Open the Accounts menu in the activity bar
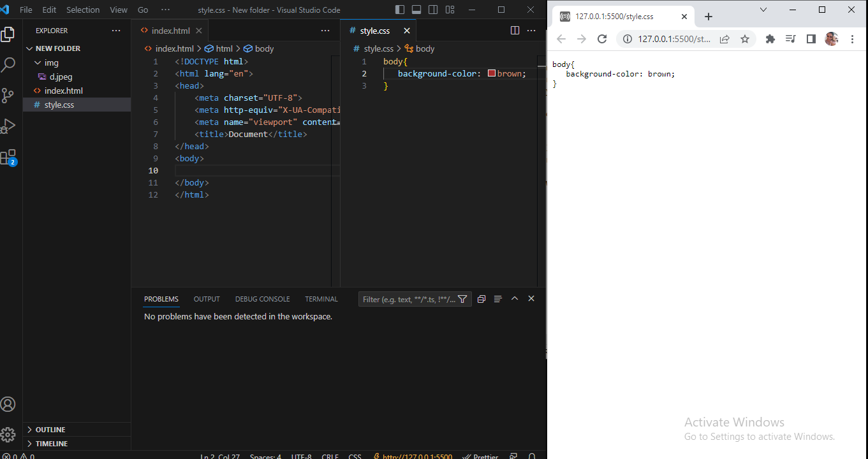Screen dimensions: 868x459 pos(8,404)
